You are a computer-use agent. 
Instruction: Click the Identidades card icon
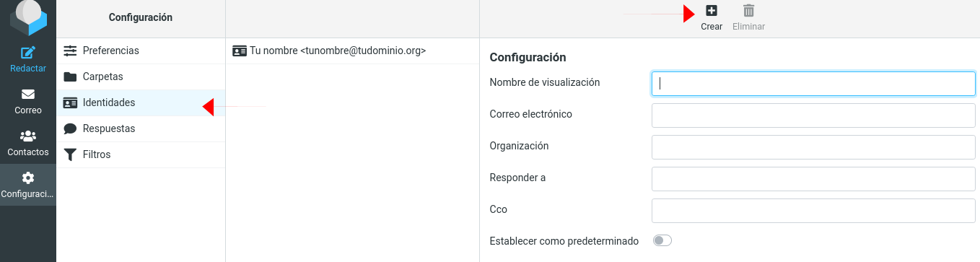coord(70,102)
